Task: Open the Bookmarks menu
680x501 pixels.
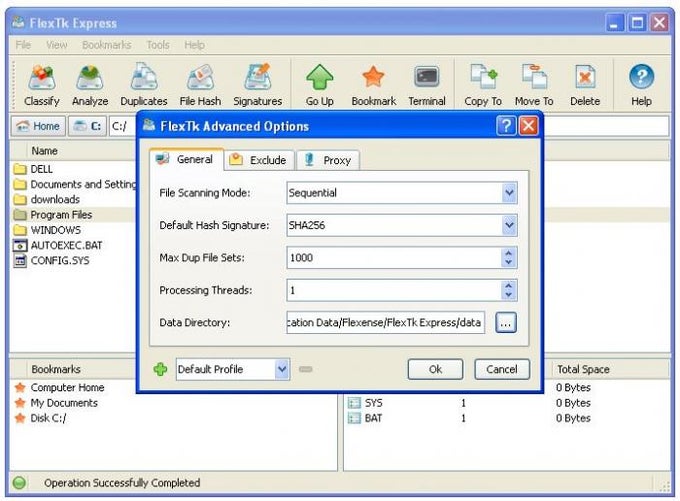Action: pyautogui.click(x=107, y=45)
